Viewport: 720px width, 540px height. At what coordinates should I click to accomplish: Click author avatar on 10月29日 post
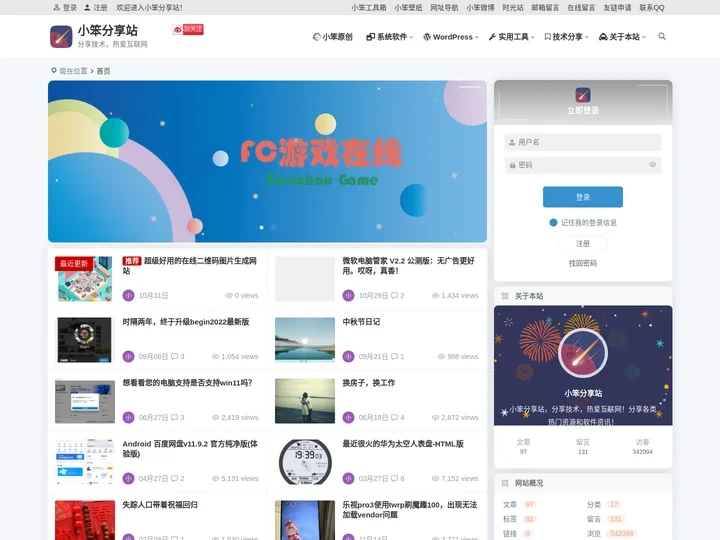coord(349,295)
